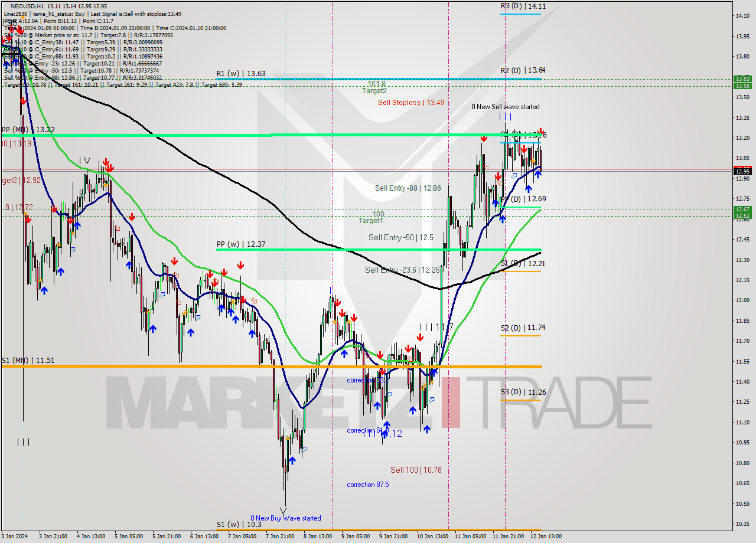Click the '8 Jan 13:00' time axis label
756x543 pixels.
coord(318,537)
